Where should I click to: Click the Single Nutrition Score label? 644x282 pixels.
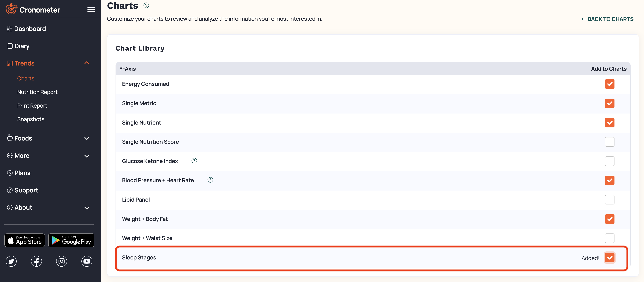click(150, 142)
